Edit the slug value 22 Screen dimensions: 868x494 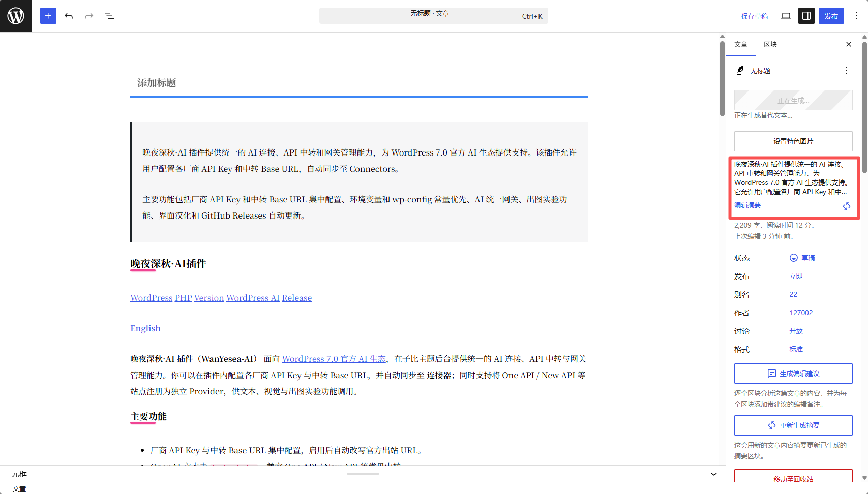point(793,294)
